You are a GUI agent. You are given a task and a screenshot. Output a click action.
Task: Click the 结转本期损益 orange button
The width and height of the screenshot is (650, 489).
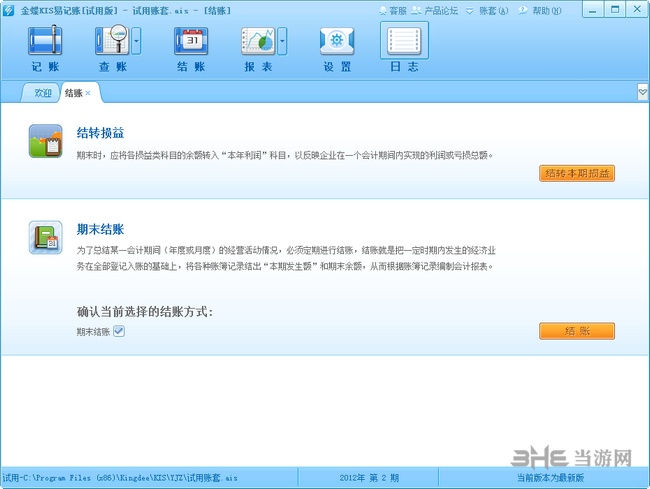[x=577, y=173]
